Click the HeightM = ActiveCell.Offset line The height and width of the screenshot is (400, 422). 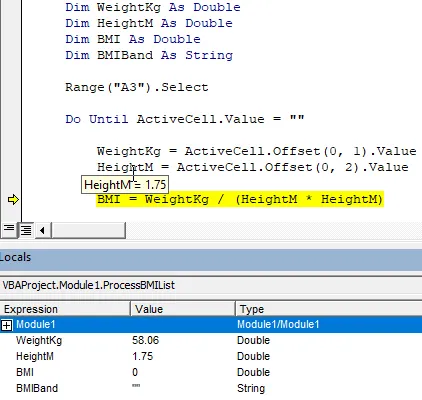coord(253,167)
